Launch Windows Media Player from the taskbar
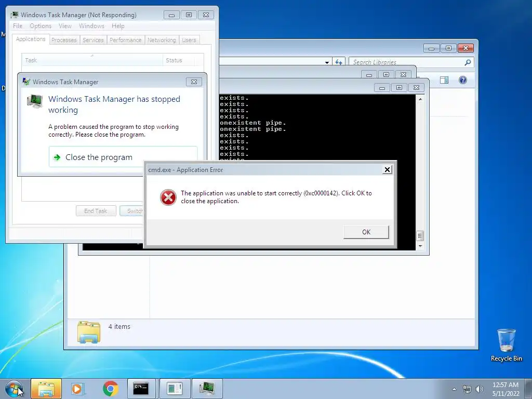Screen dimensions: 532x399 point(78,389)
